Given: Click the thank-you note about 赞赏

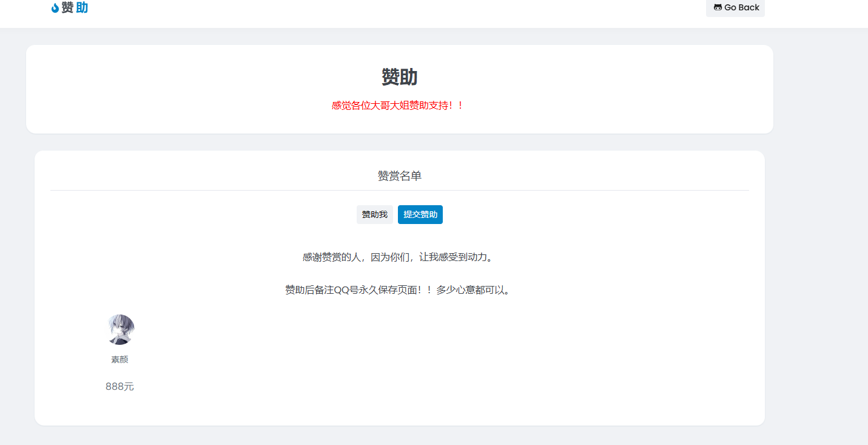Looking at the screenshot, I should click(399, 257).
